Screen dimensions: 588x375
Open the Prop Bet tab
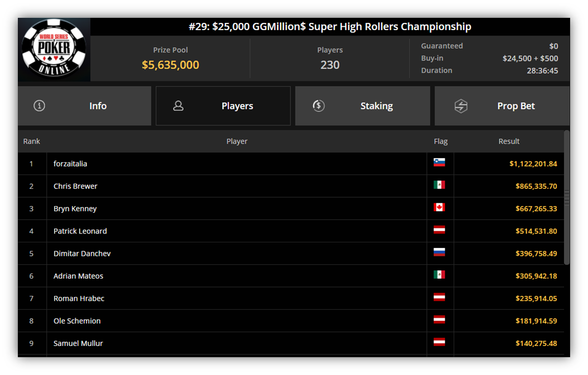click(502, 106)
